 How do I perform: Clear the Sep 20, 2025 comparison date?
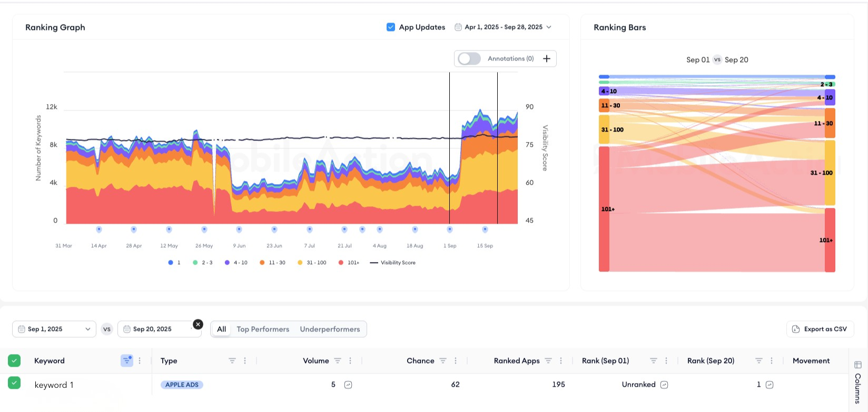pyautogui.click(x=198, y=324)
